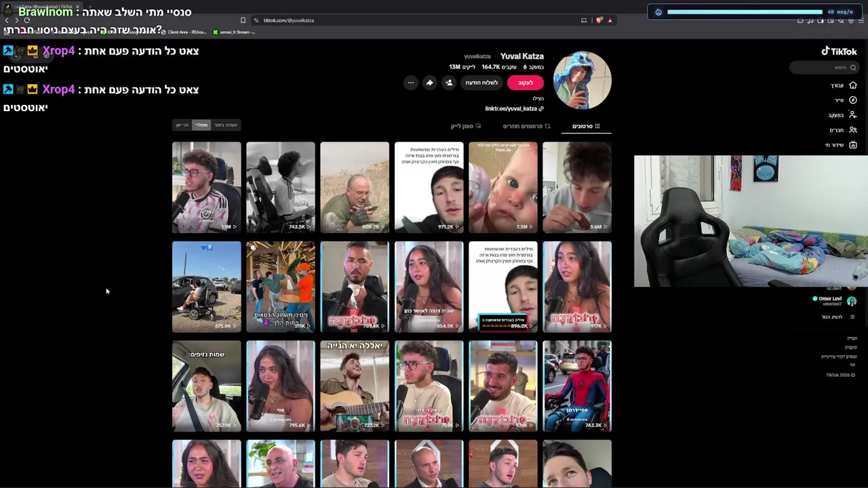
Task: Sort videos by Popular (פופולרי)
Action: 201,125
